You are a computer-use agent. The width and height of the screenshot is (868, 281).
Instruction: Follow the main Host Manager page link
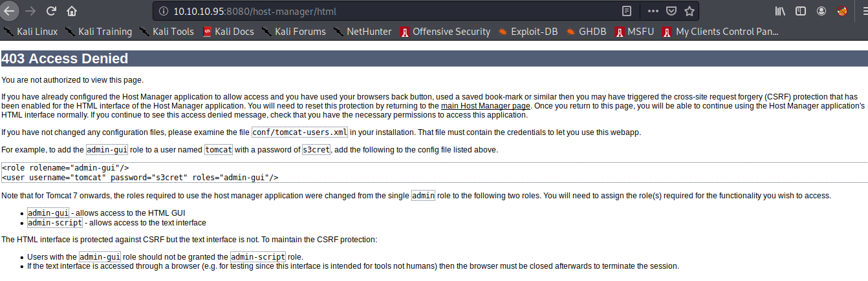point(486,105)
